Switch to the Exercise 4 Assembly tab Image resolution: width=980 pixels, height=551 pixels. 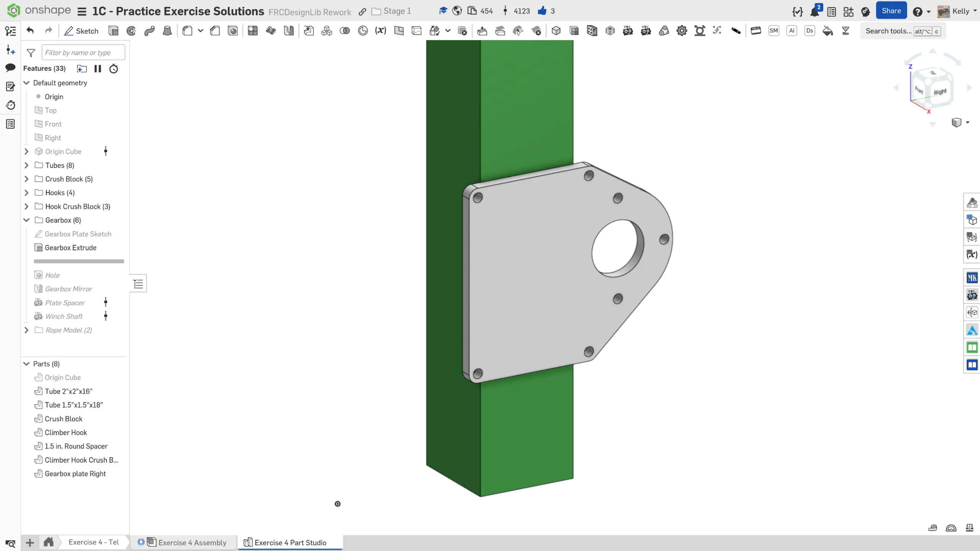(192, 543)
